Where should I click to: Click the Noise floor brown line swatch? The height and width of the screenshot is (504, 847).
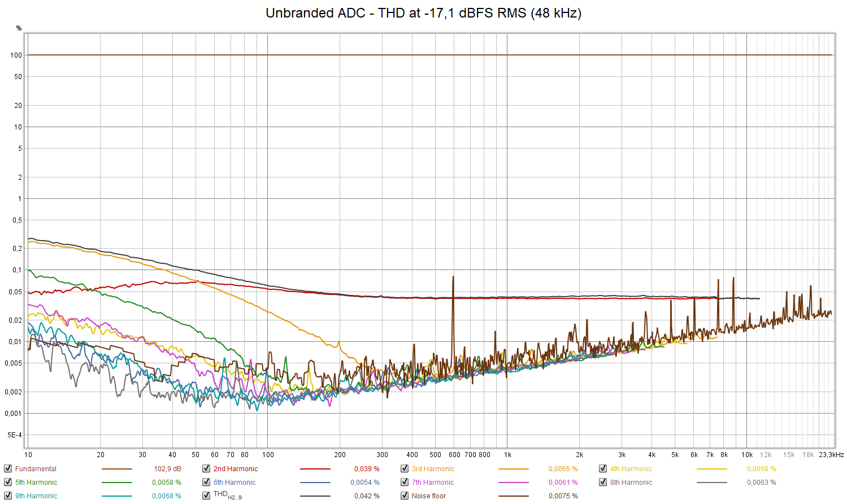tap(514, 496)
